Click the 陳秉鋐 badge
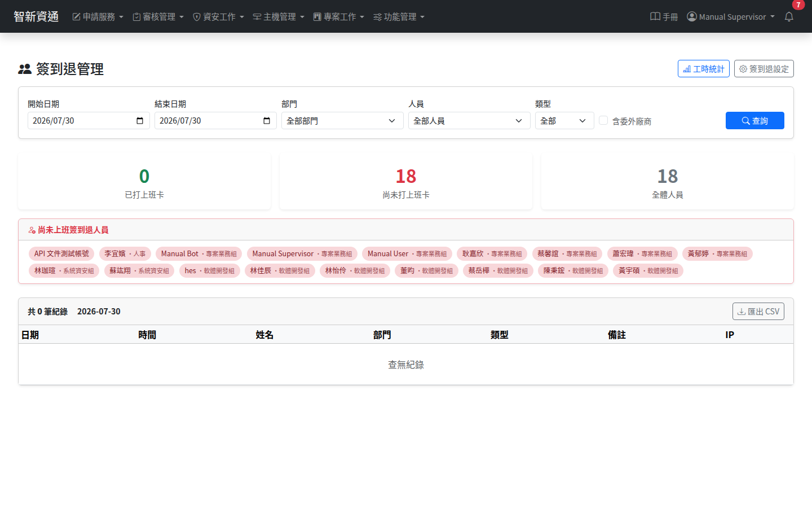This screenshot has width=812, height=508. click(x=573, y=271)
